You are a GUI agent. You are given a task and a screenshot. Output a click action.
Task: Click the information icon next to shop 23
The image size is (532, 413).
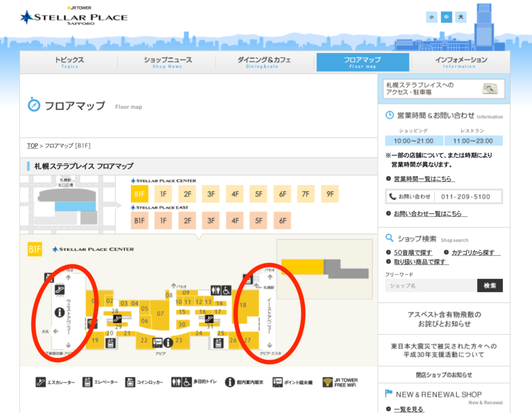coord(168,343)
